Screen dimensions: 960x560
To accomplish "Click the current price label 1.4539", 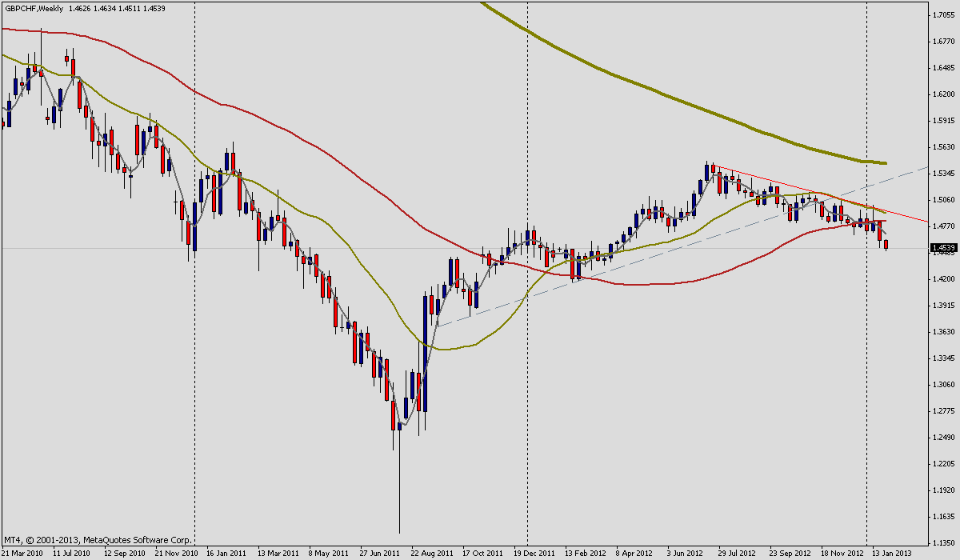I will pyautogui.click(x=944, y=248).
